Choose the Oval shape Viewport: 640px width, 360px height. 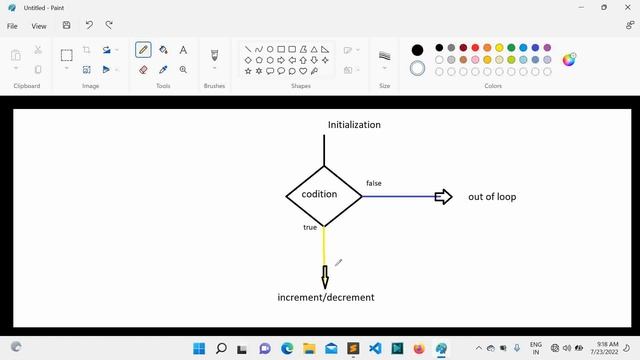[x=270, y=49]
